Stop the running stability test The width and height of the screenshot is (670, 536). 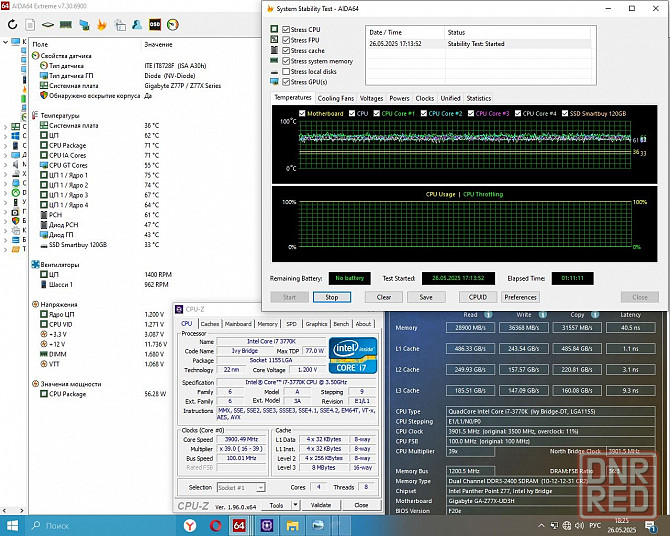[x=332, y=297]
